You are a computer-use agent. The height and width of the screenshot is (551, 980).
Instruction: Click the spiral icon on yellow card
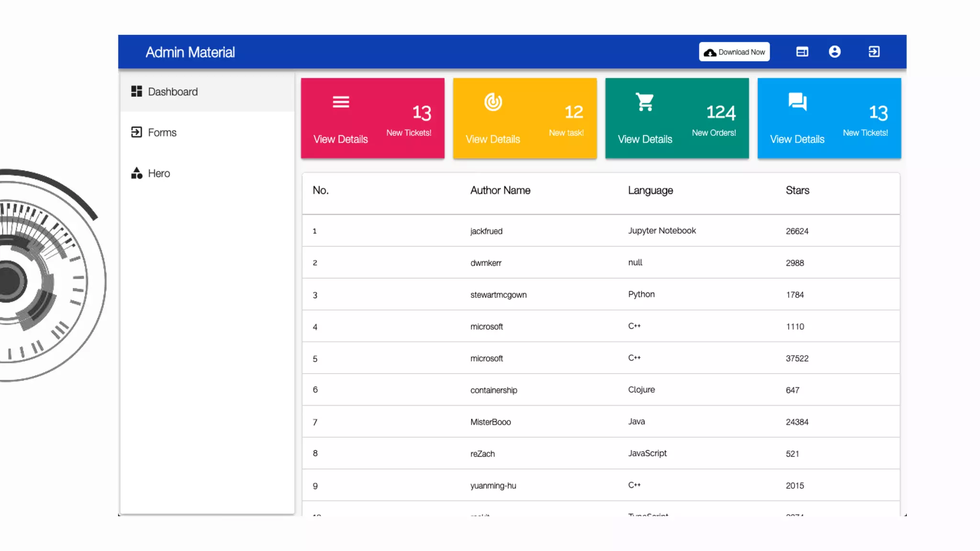pos(493,102)
